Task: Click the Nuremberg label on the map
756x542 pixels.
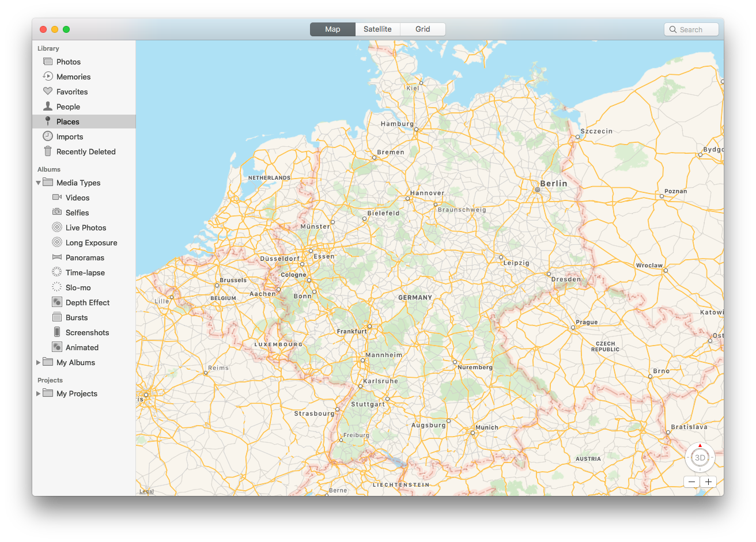Action: click(x=475, y=367)
